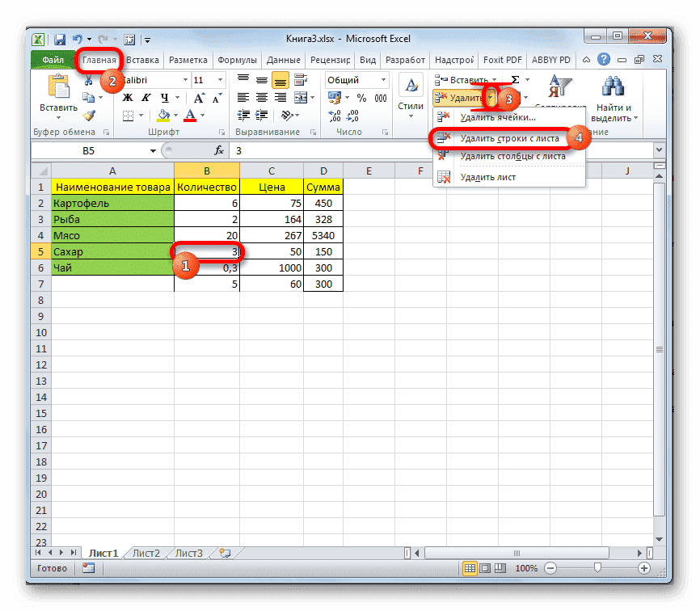700x611 pixels.
Task: Open the Удалить dropdown arrow
Action: [x=492, y=97]
